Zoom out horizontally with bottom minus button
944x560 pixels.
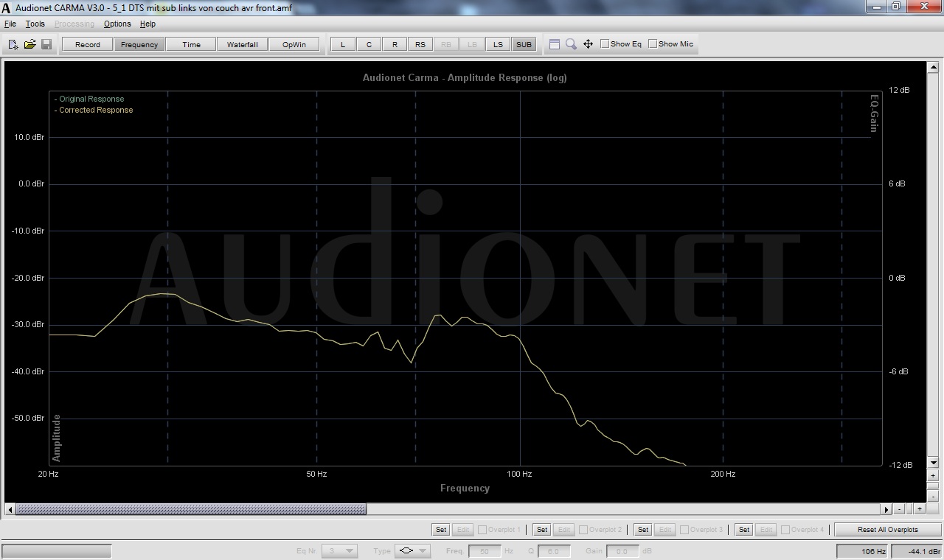point(900,509)
